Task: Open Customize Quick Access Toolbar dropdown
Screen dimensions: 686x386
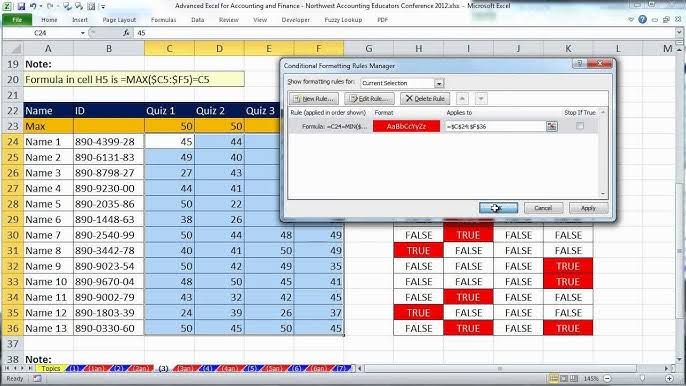Action: tap(103, 7)
